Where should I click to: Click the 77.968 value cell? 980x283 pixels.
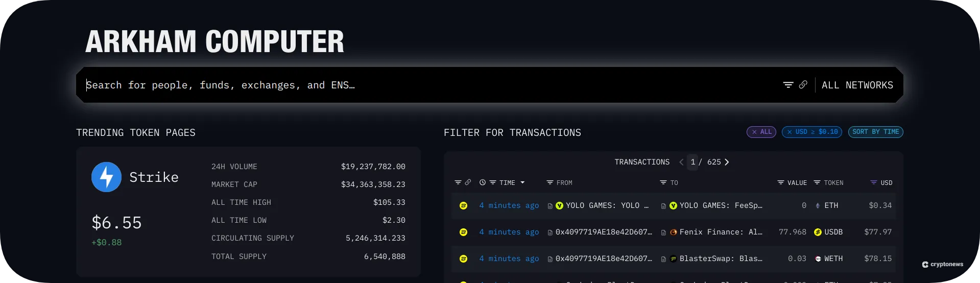point(793,232)
